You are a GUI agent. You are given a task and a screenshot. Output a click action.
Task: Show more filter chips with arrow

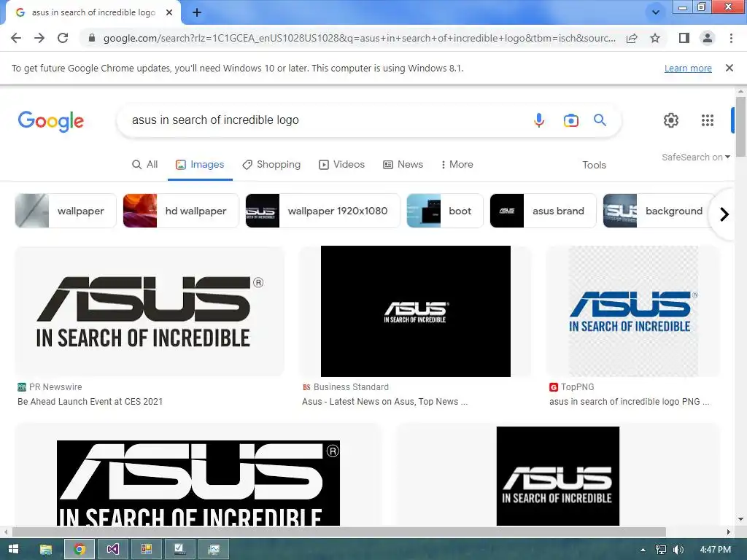[724, 214]
